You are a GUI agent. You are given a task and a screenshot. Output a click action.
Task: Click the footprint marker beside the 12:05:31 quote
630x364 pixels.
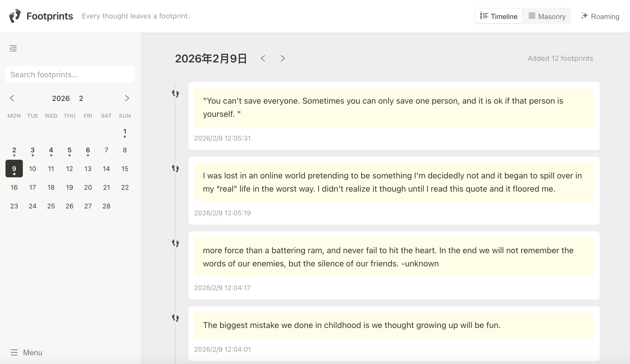176,94
